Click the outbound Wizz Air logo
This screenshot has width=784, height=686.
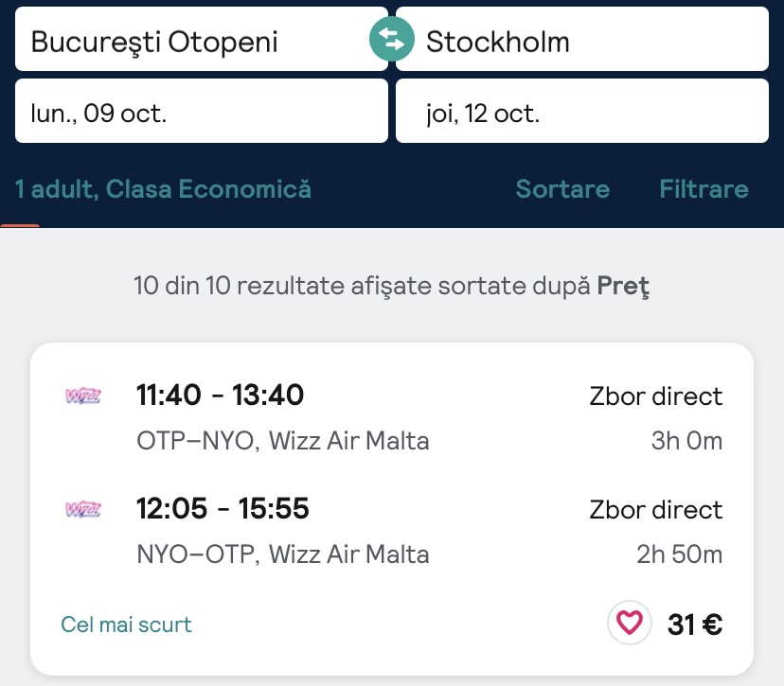(82, 396)
